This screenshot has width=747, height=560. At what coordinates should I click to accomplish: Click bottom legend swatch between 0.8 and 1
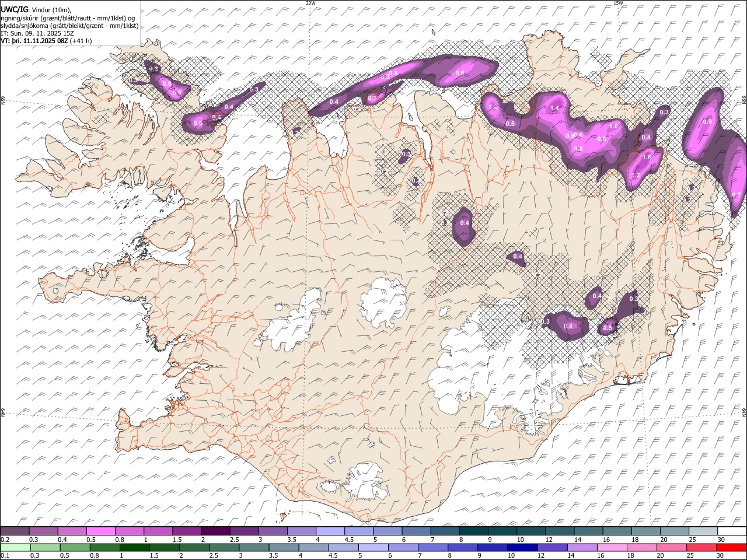tap(104, 547)
